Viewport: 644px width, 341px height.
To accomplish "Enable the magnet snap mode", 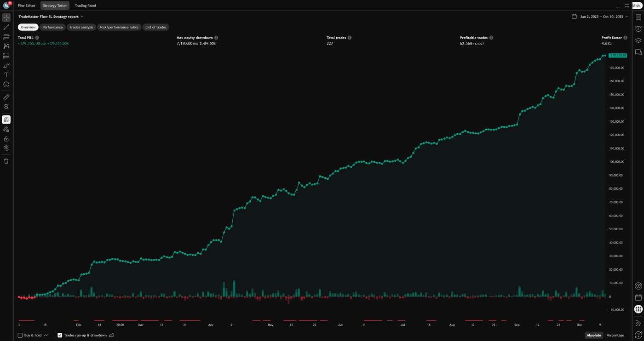I will point(6,119).
